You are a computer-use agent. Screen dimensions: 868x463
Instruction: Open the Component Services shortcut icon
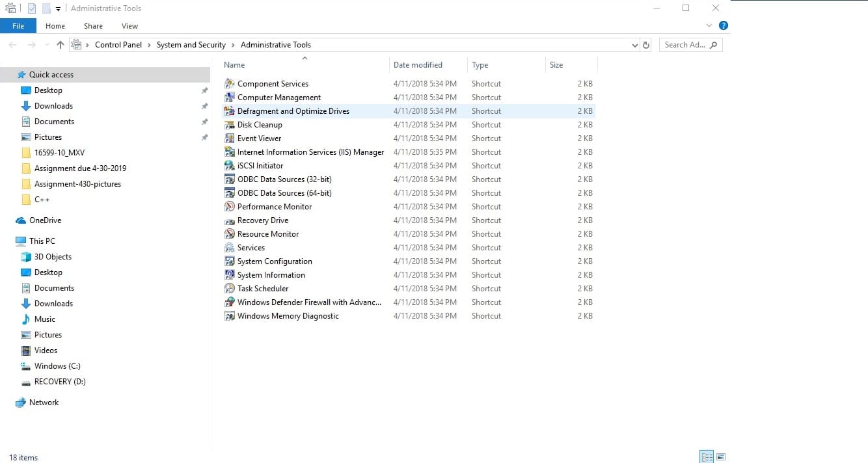pyautogui.click(x=229, y=84)
